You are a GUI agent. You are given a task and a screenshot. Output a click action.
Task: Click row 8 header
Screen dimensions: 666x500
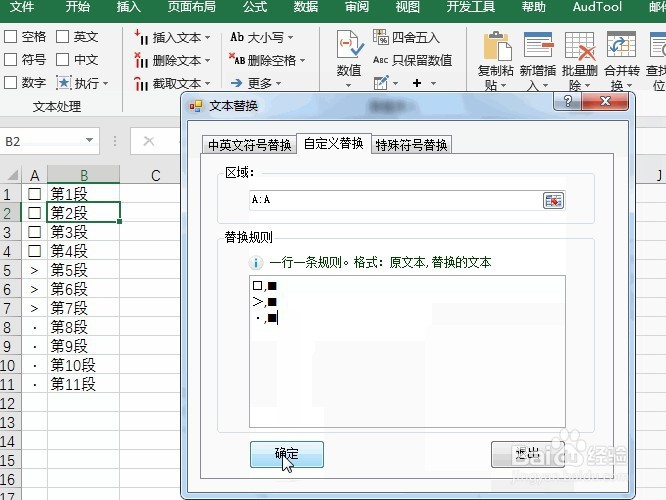pos(10,328)
